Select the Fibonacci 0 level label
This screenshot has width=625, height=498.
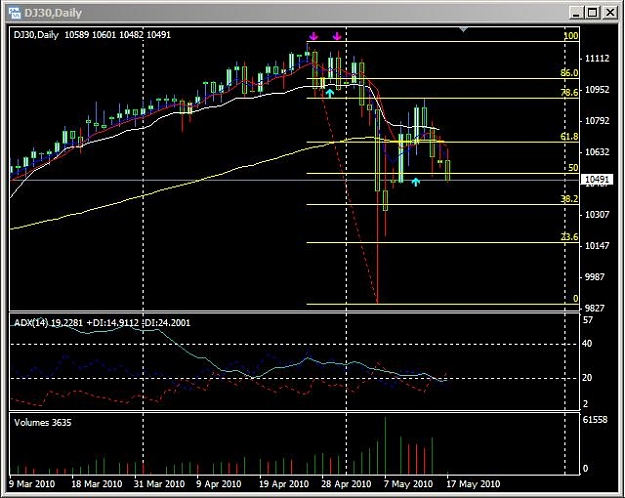576,299
